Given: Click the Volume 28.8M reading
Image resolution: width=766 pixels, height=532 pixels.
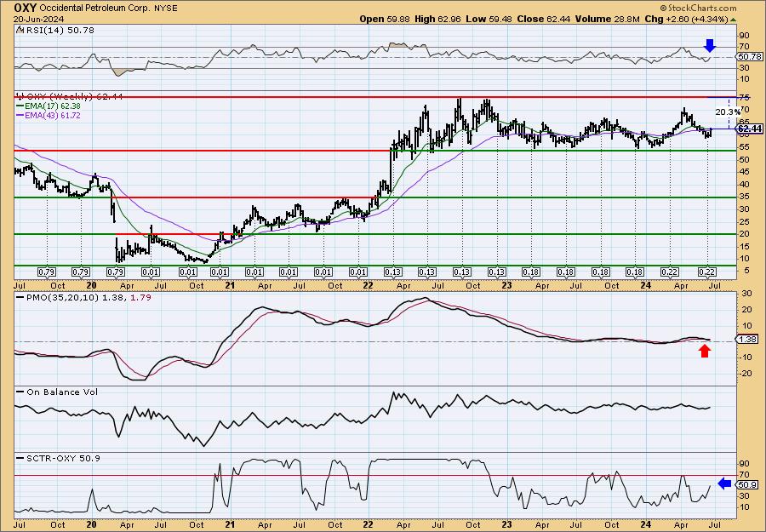Looking at the screenshot, I should click(607, 19).
